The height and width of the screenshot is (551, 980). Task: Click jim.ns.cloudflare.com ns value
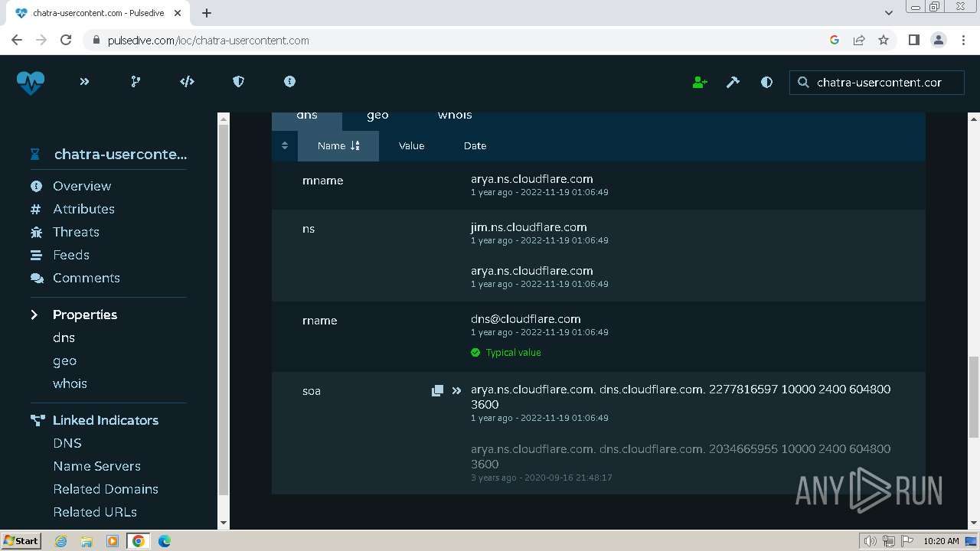529,227
